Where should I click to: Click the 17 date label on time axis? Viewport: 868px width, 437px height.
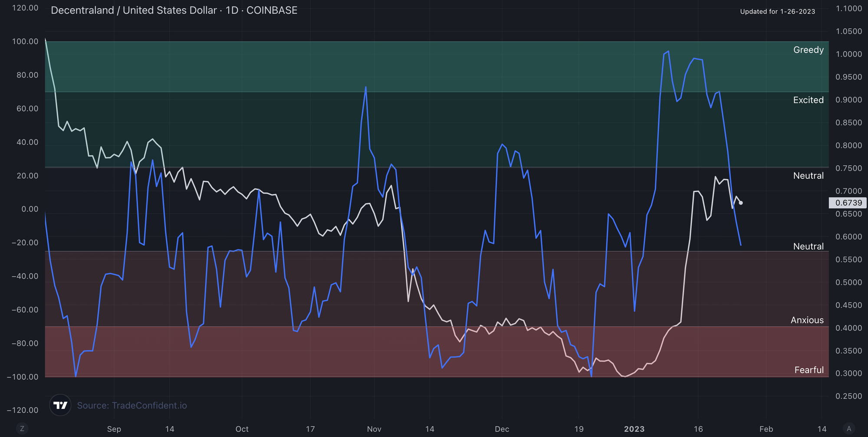(310, 429)
